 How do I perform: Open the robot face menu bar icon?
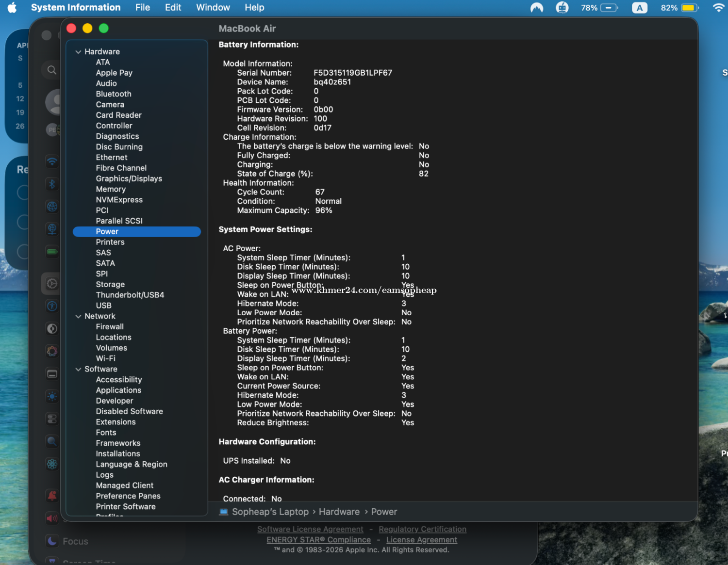click(562, 8)
